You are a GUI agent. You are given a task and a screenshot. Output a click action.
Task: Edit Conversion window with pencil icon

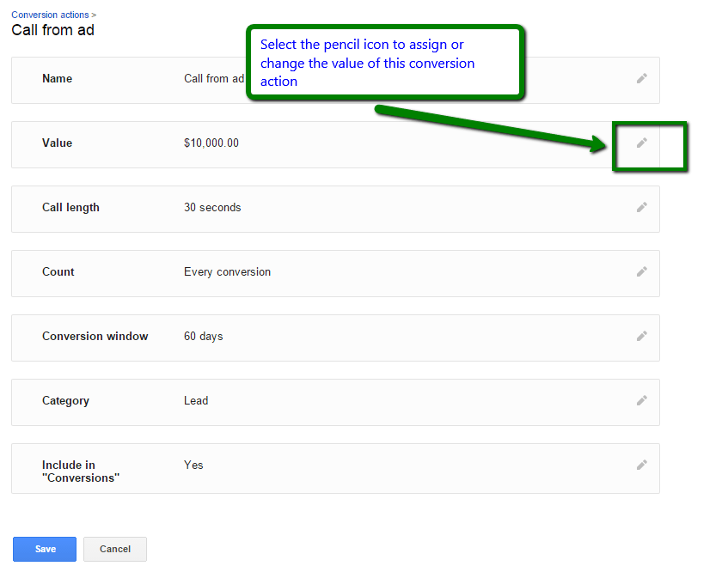click(x=641, y=336)
